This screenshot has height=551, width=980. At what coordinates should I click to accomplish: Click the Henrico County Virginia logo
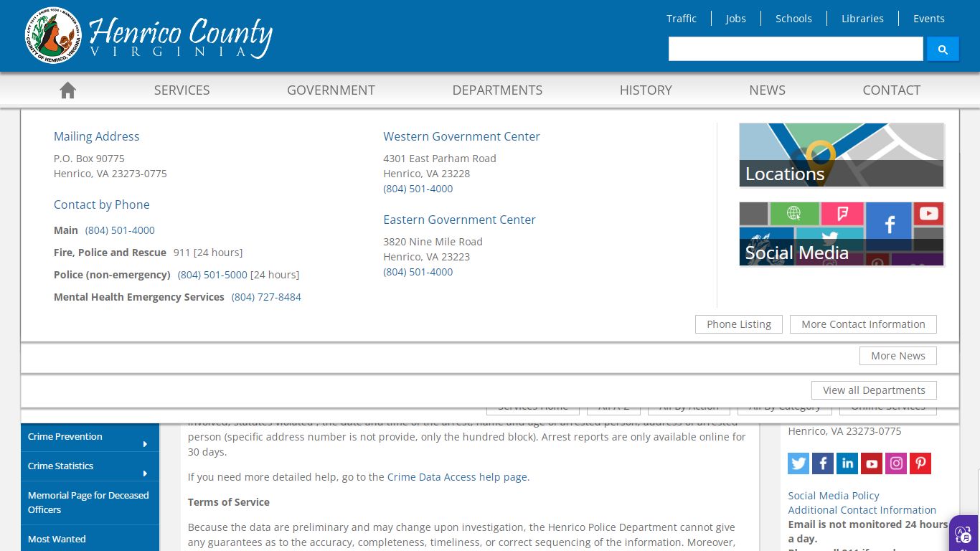(x=149, y=35)
